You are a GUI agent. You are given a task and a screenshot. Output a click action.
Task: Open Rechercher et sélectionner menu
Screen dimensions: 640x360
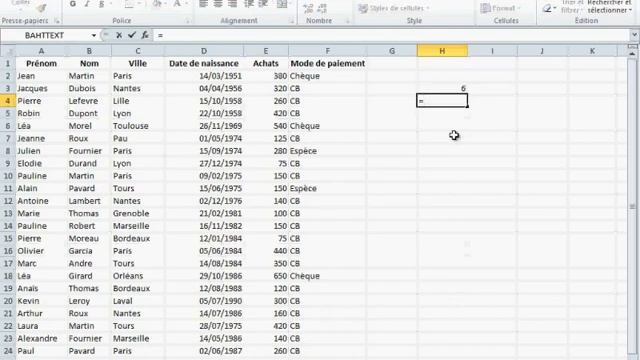coord(609,6)
